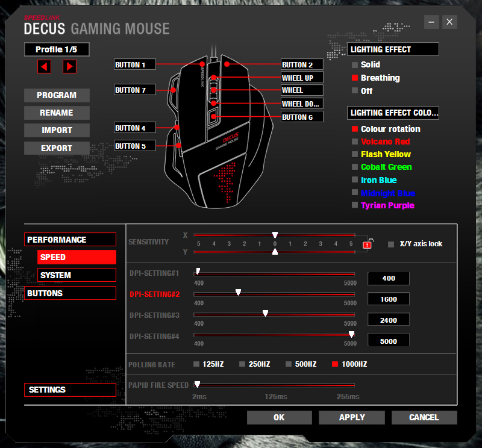Click the LIGHTING EFFECT COLO... header
The width and height of the screenshot is (482, 448).
point(393,113)
